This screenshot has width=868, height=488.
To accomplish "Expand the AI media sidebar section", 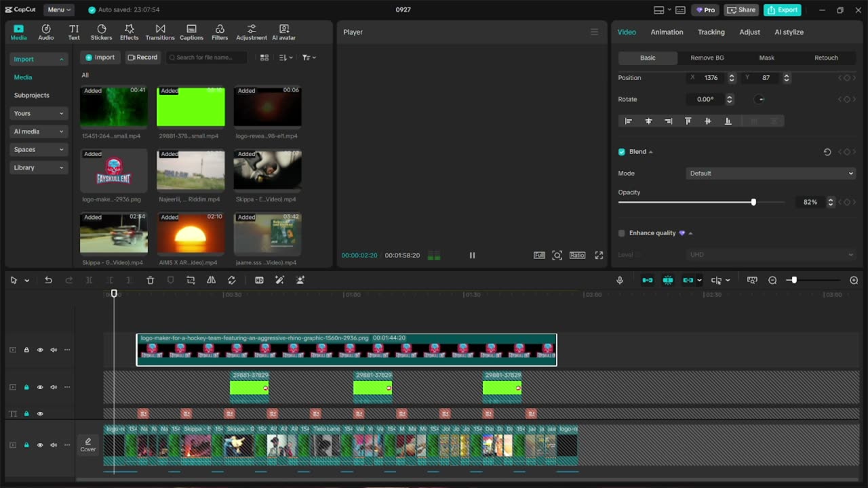I will tap(39, 131).
